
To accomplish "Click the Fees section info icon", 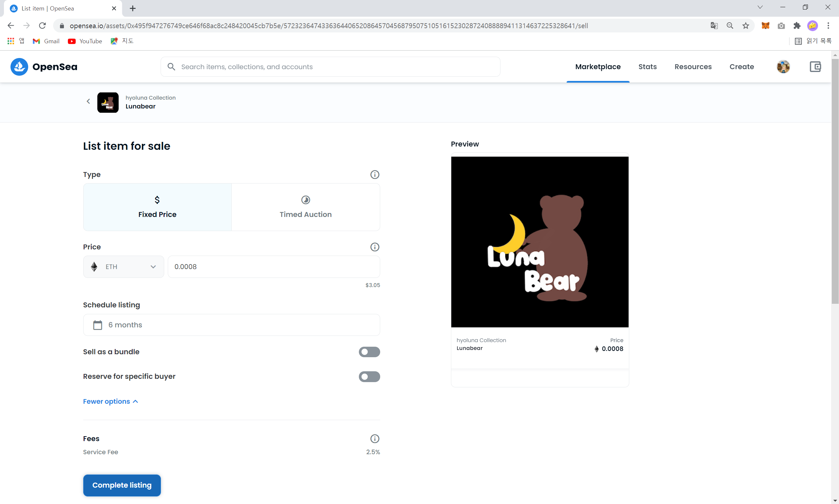I will click(x=374, y=438).
